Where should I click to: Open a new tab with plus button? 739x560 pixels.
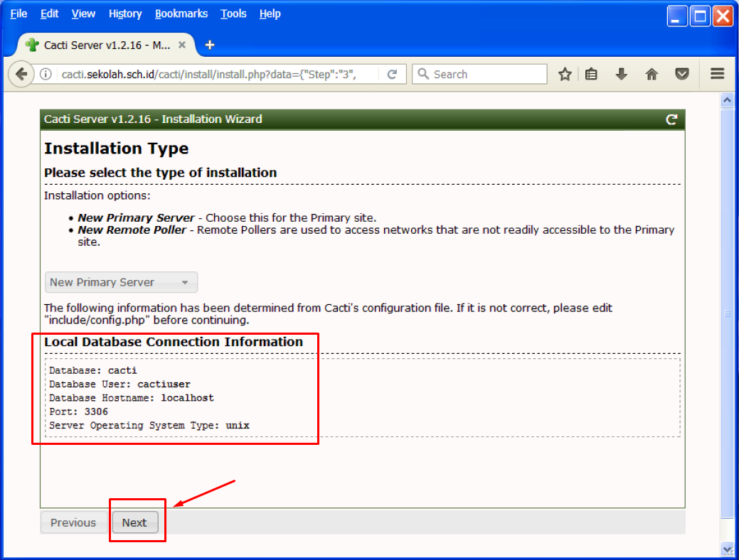(x=209, y=45)
